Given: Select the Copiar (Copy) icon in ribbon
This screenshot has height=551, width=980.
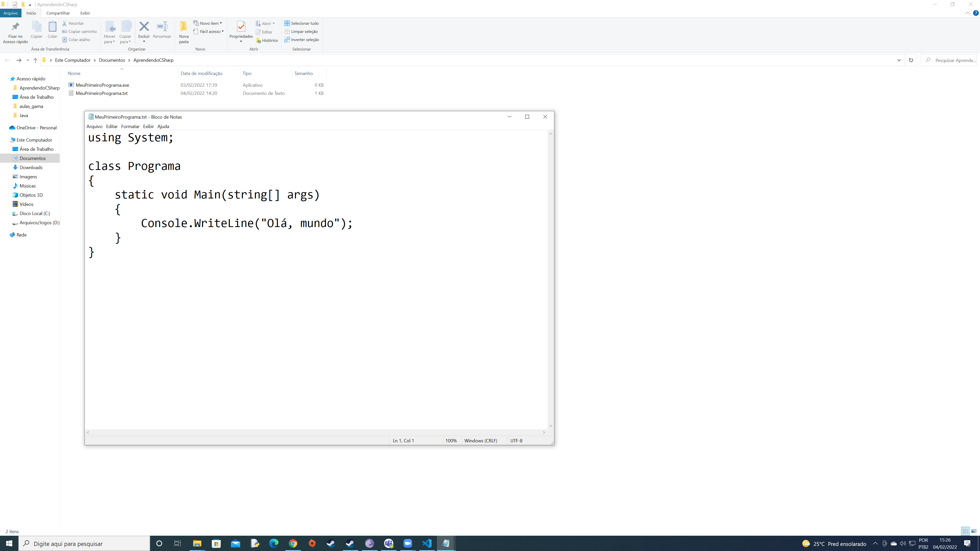Looking at the screenshot, I should pos(36,30).
